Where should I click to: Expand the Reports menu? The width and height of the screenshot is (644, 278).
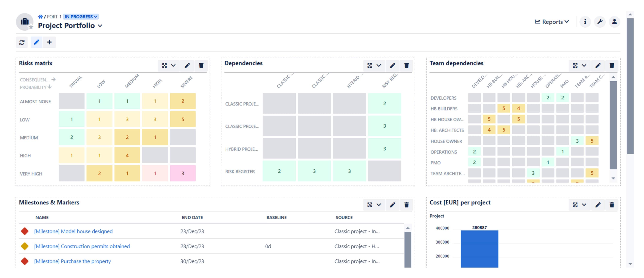click(552, 22)
